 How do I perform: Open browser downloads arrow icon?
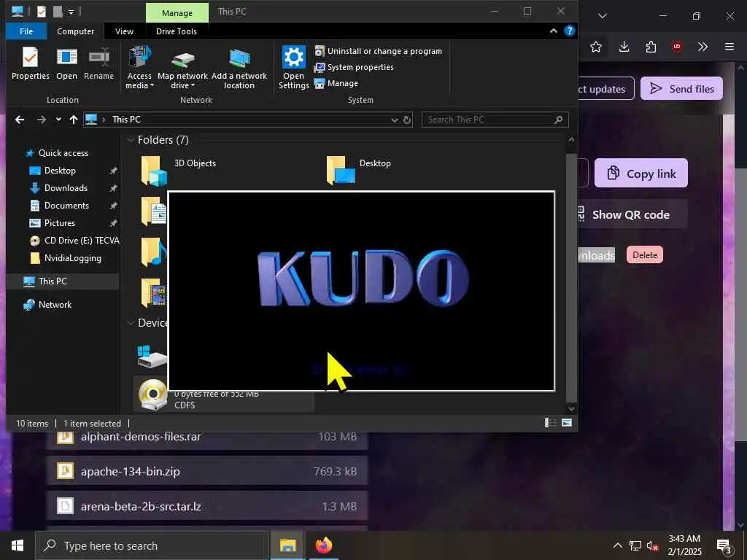point(624,47)
